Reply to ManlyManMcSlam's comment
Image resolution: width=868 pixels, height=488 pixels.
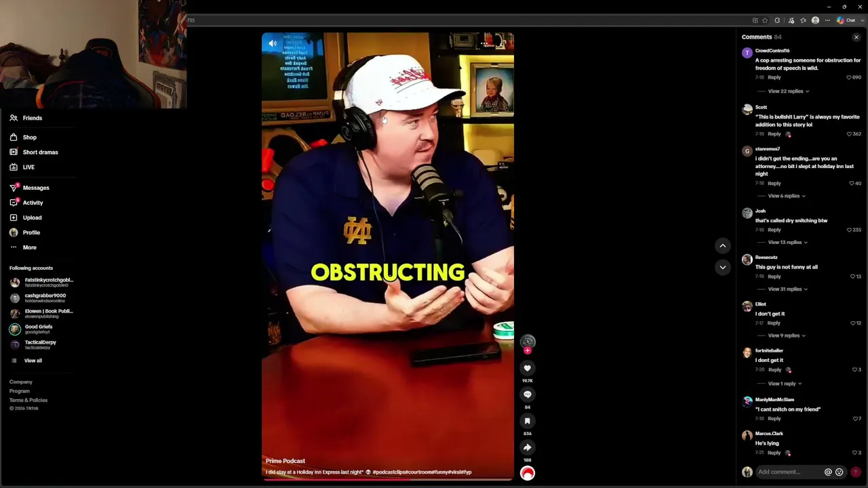point(774,419)
